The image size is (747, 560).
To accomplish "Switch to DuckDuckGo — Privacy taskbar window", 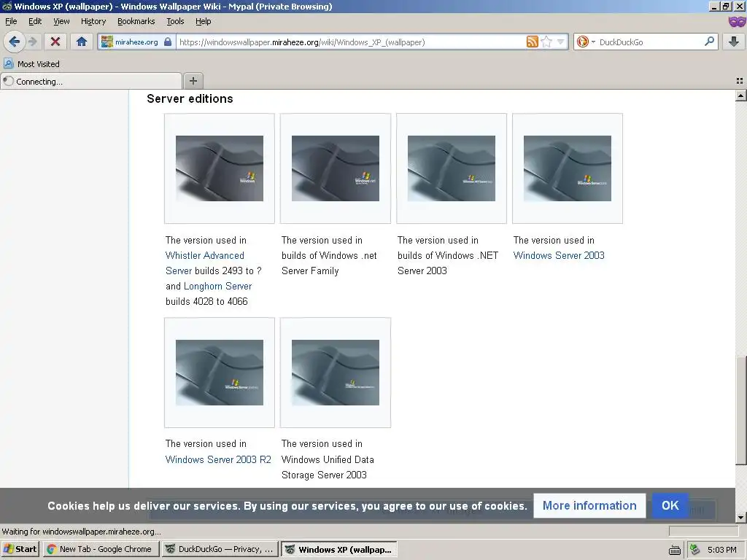I will [x=220, y=549].
